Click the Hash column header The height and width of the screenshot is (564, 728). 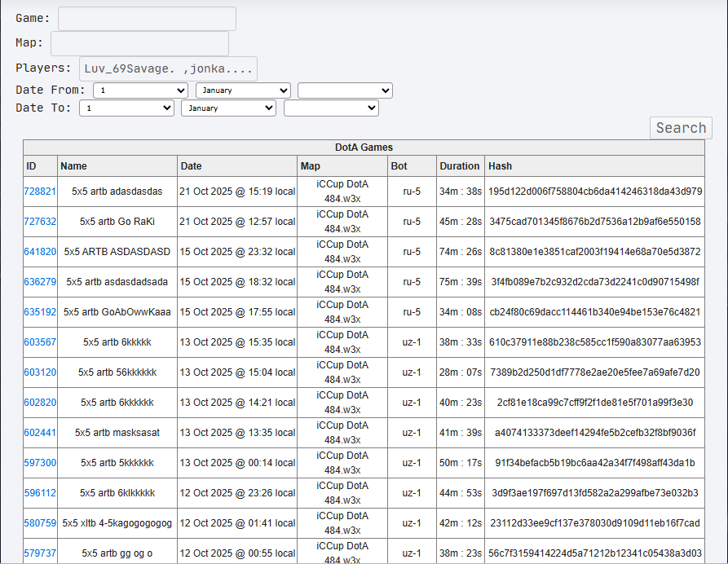point(595,166)
